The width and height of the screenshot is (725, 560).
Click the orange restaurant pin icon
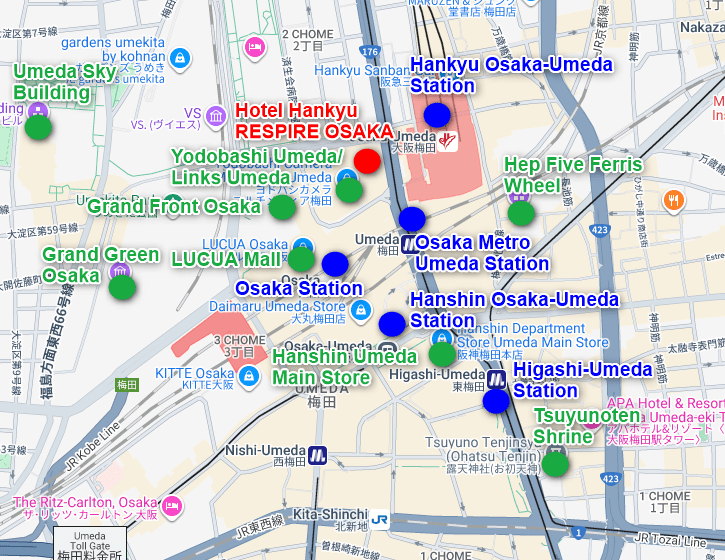click(674, 202)
